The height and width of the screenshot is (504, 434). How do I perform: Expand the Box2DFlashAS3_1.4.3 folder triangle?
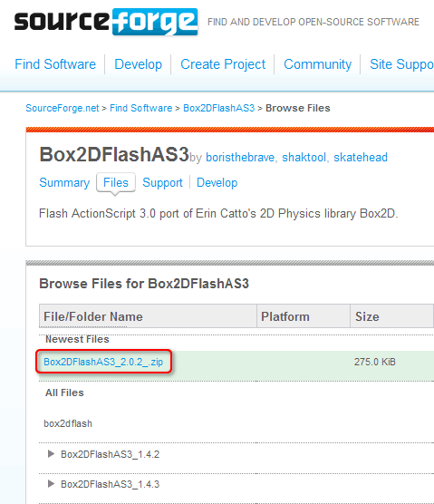point(51,484)
